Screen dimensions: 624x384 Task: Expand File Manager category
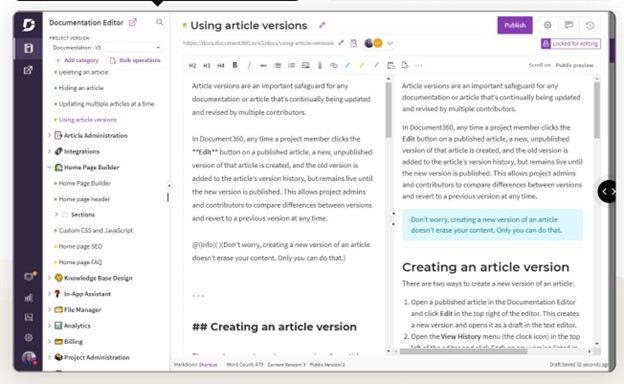pyautogui.click(x=49, y=310)
